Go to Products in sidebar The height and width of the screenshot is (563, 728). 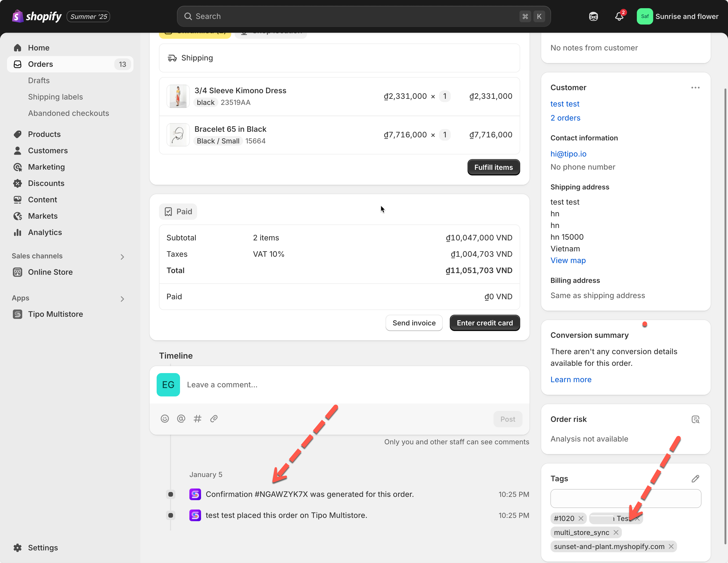pyautogui.click(x=44, y=134)
